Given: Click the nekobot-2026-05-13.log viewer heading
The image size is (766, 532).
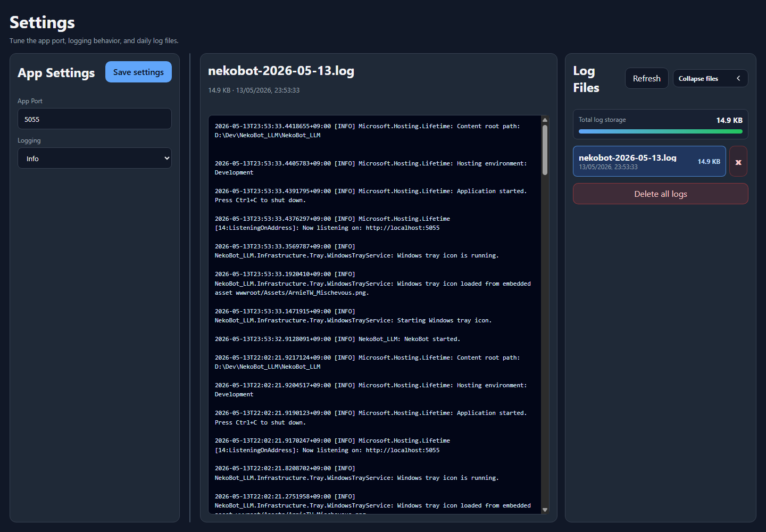Looking at the screenshot, I should tap(281, 71).
